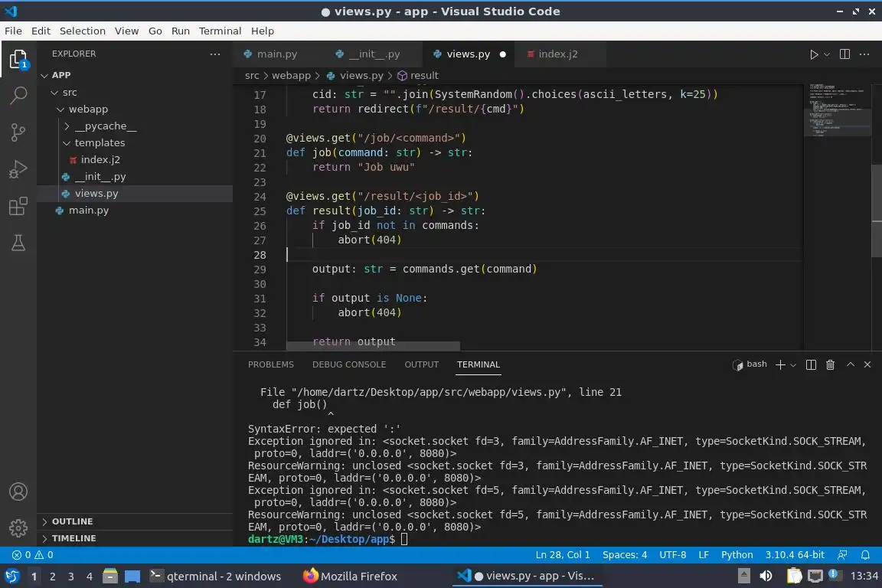Click LF end-of-line setting
Screen dimensions: 882x588
click(x=703, y=555)
